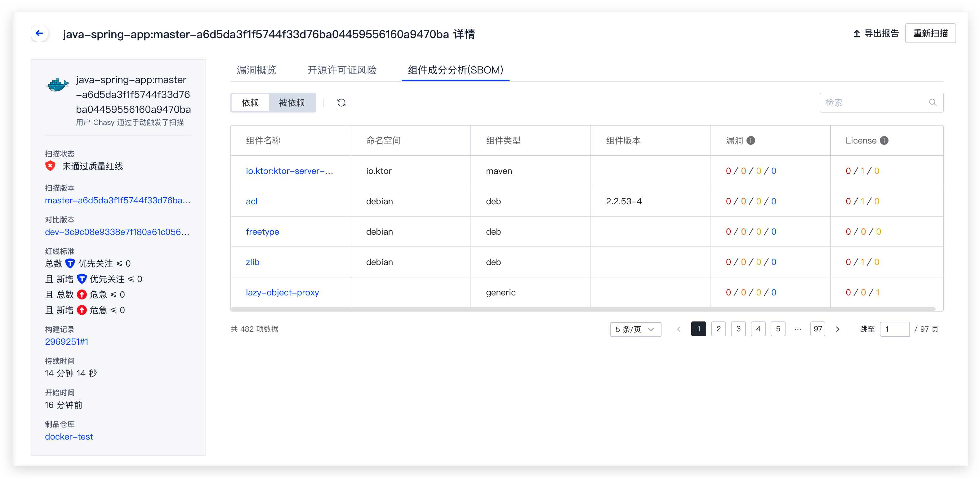Click info icon next to 漏洞 header
The width and height of the screenshot is (980, 478).
coord(750,140)
